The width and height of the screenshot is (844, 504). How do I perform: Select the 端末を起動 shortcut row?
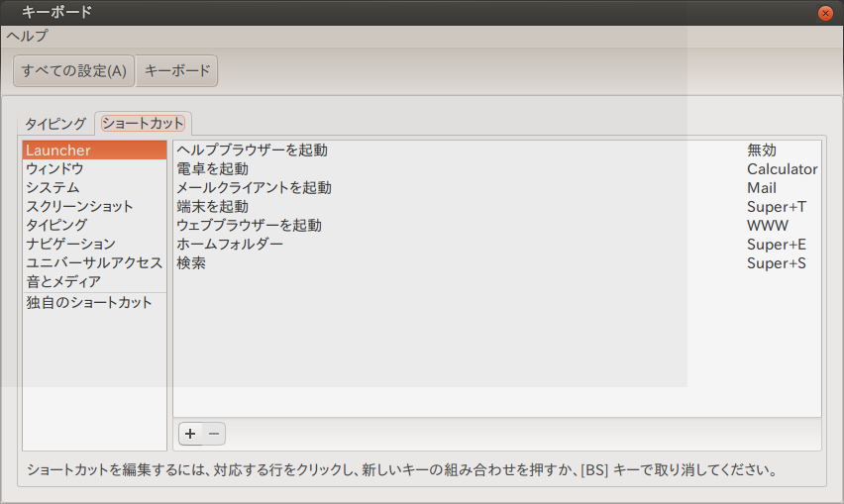[497, 207]
